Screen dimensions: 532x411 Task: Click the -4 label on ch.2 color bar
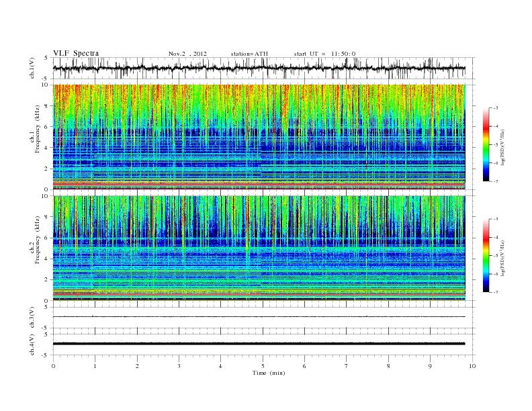496,237
